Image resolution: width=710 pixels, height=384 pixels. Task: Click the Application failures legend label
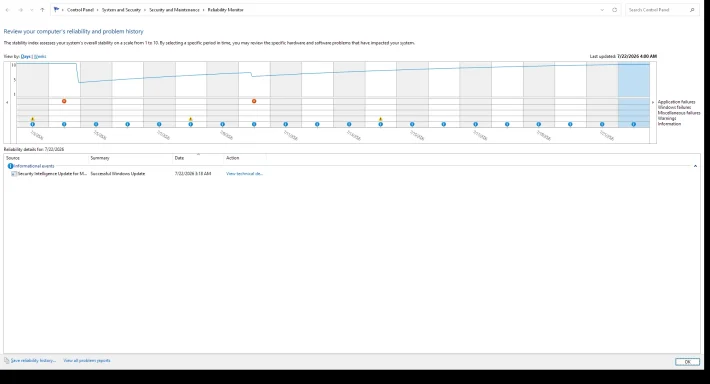click(676, 102)
